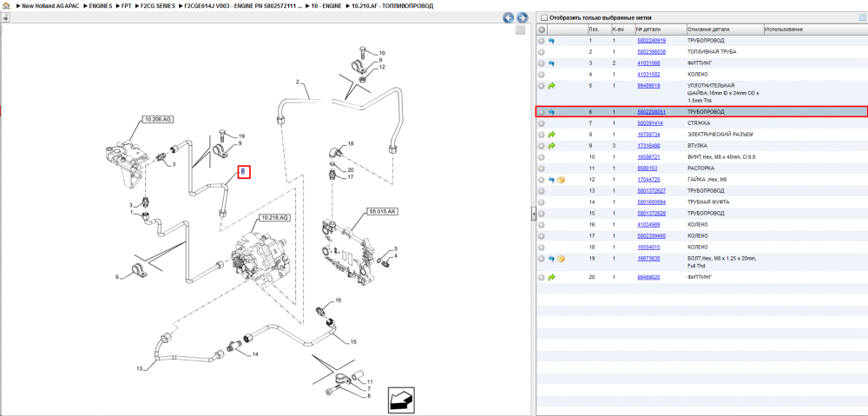Screen dimensions: 868x416
Task: Click green arrow icon for part 99488019
Action: coord(551,86)
